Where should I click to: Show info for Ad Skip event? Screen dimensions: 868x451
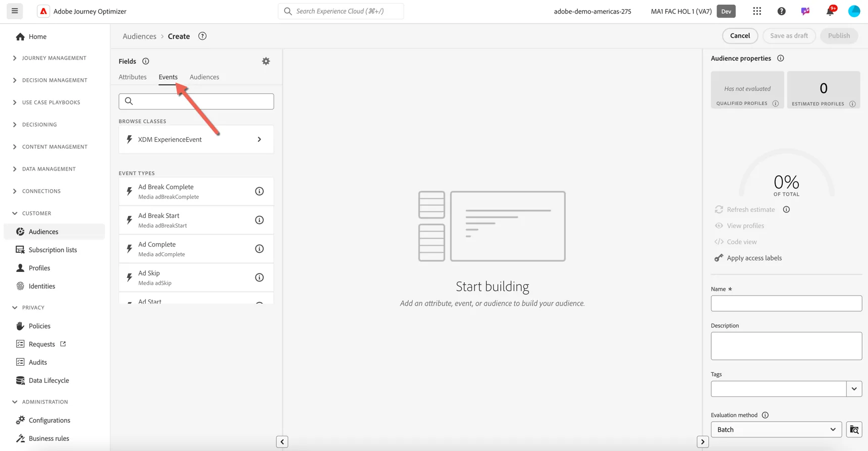point(259,277)
